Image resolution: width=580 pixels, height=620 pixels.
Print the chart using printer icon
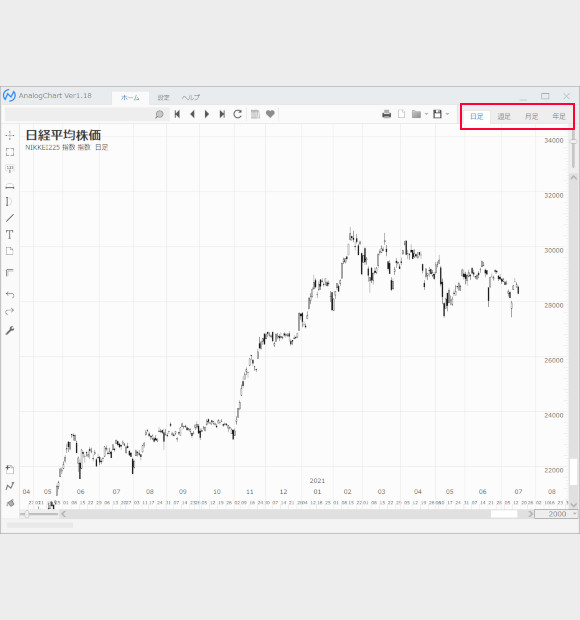tap(386, 114)
